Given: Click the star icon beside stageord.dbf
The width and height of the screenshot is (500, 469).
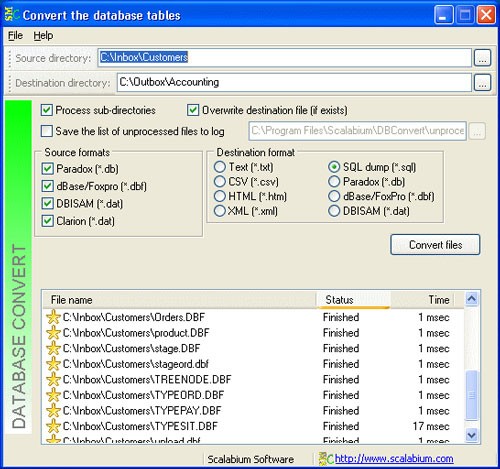Looking at the screenshot, I should coord(53,364).
